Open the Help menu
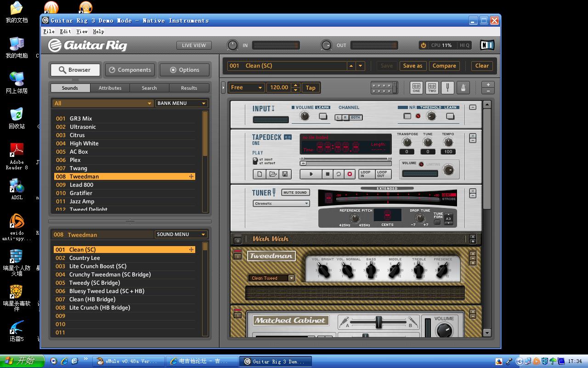The image size is (588, 368). (x=98, y=31)
